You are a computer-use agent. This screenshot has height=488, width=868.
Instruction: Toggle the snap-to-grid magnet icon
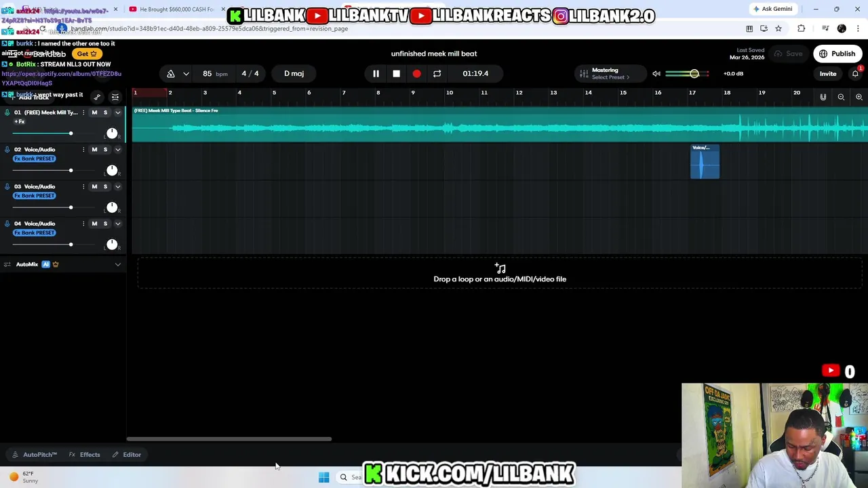[x=823, y=97]
